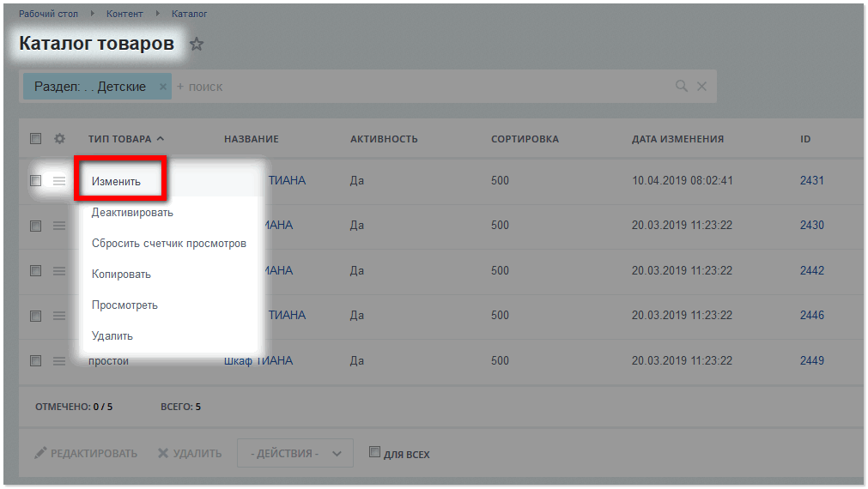Sort by Активность column header
Viewport: 868px width, 489px height.
click(384, 139)
